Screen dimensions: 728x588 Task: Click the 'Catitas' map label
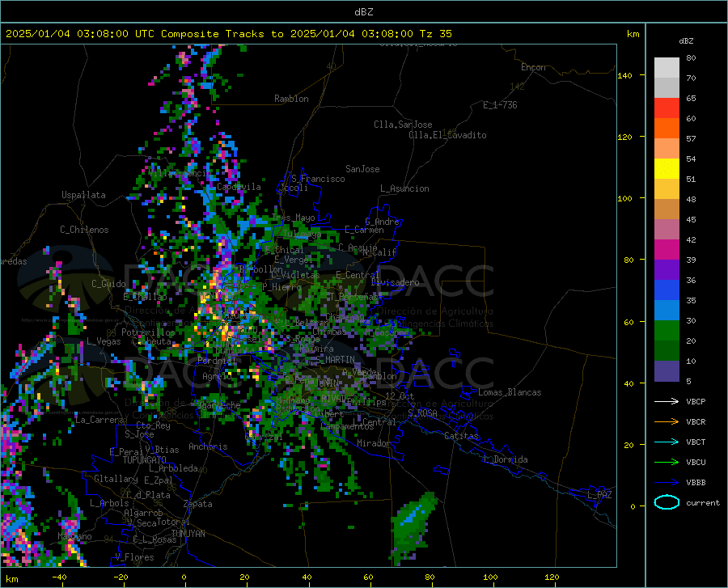461,436
